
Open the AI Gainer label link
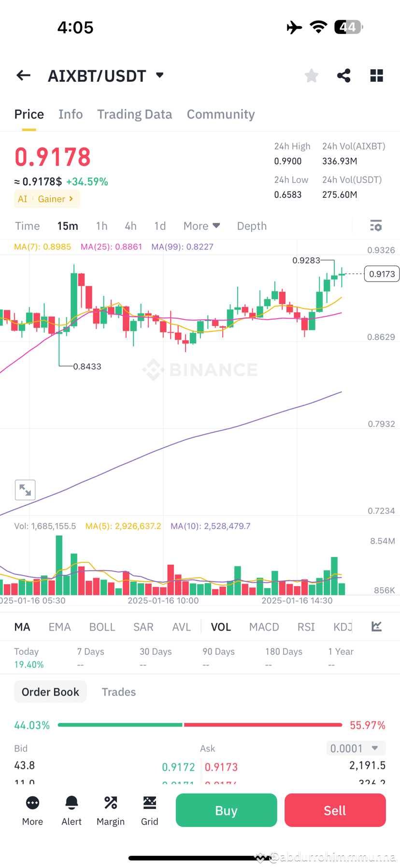(x=47, y=198)
